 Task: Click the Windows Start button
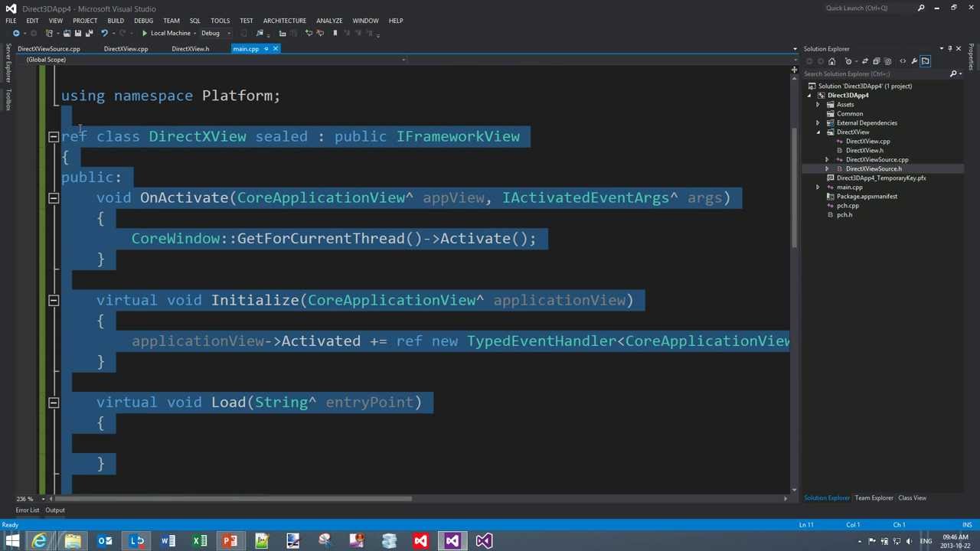tap(12, 541)
